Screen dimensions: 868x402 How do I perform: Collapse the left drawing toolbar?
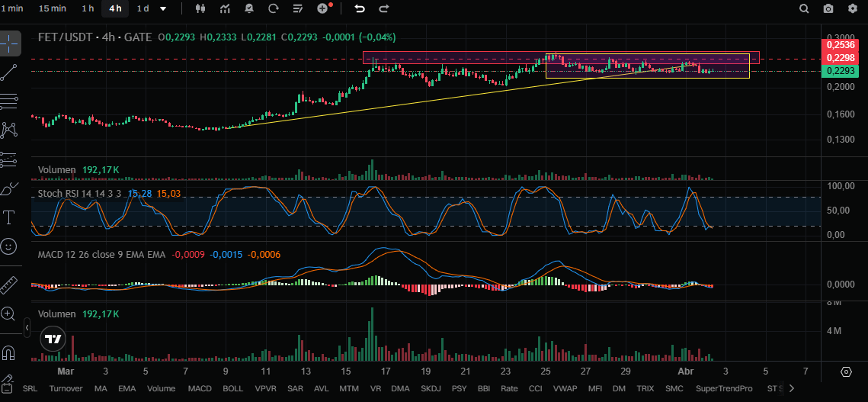[x=27, y=328]
